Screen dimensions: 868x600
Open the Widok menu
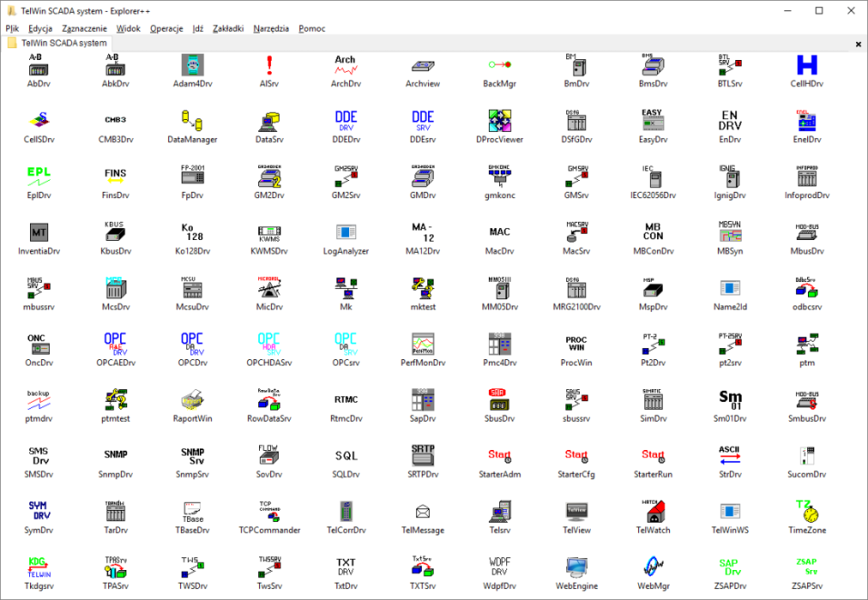pyautogui.click(x=129, y=28)
